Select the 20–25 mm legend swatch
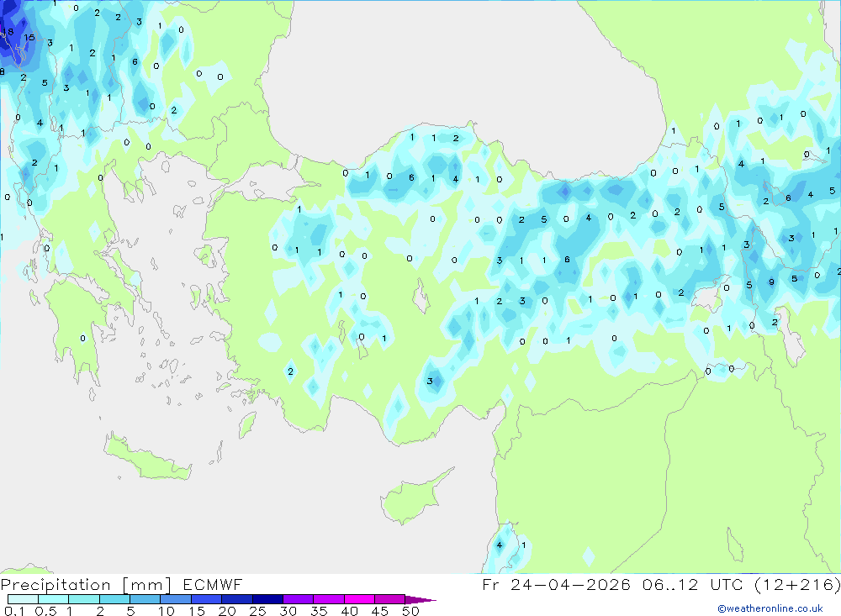Viewport: 841px width, 616px height. coord(237,599)
